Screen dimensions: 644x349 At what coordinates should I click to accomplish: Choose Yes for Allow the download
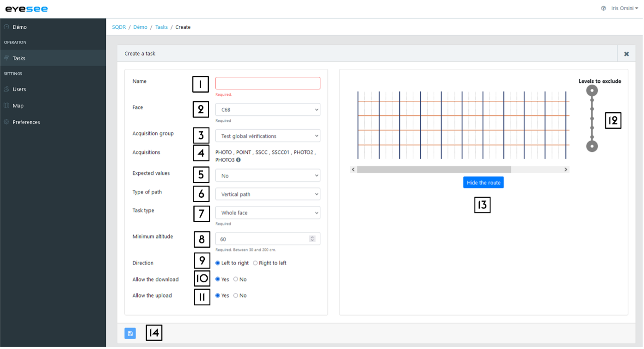point(218,280)
